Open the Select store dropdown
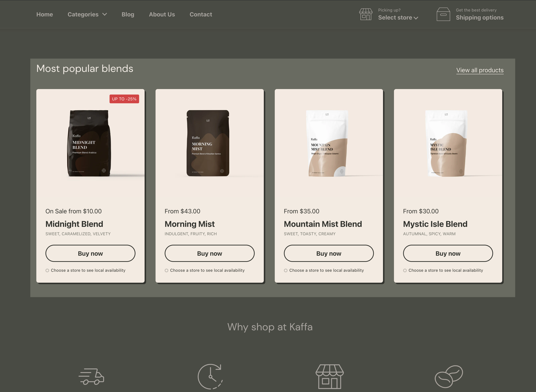This screenshot has width=536, height=392. (x=398, y=18)
